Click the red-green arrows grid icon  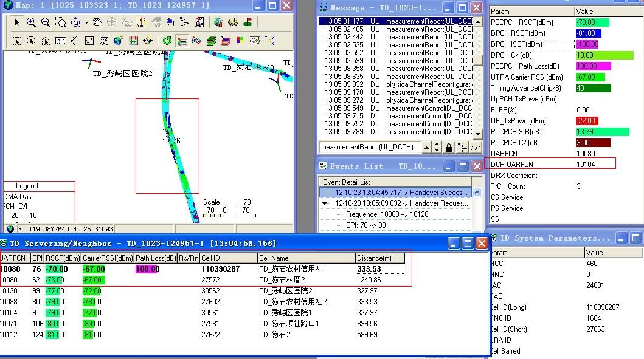pos(133,41)
